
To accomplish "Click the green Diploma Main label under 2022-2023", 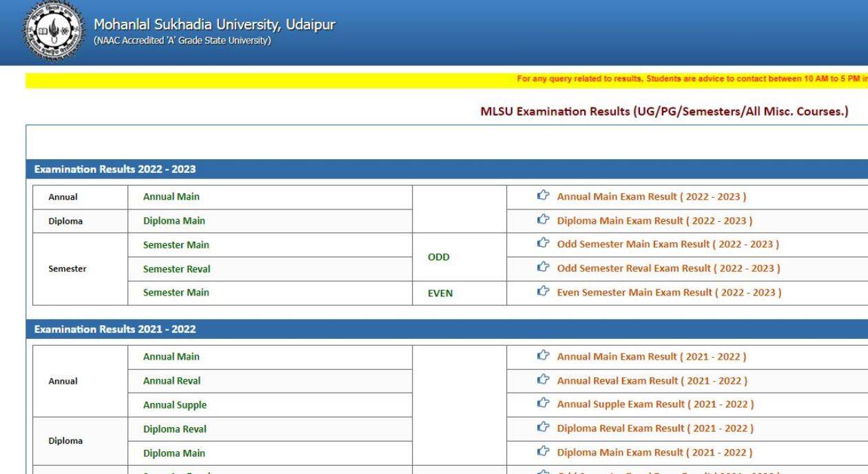I will (x=173, y=220).
